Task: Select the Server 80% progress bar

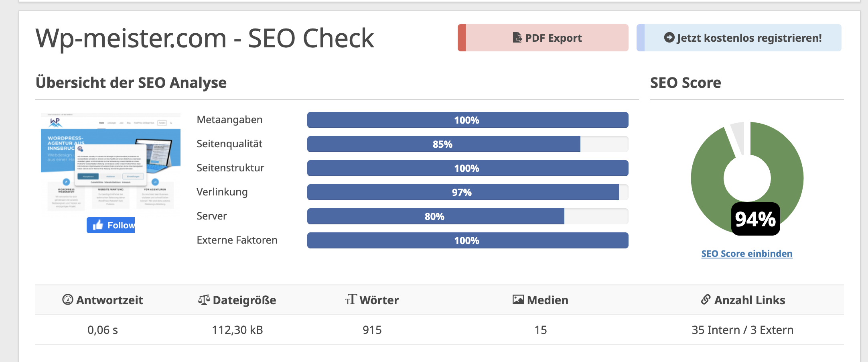Action: (x=435, y=216)
